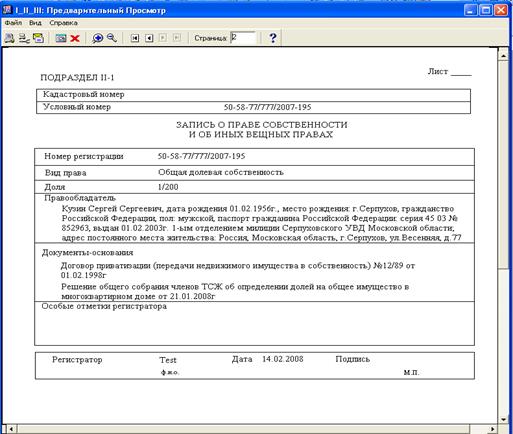Click the Вид права label

click(x=66, y=173)
